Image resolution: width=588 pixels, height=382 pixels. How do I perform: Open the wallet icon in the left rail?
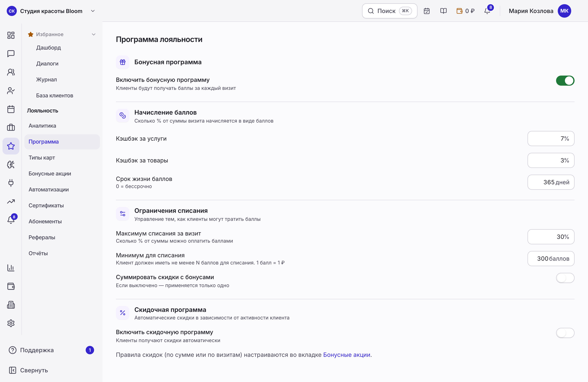tap(11, 286)
